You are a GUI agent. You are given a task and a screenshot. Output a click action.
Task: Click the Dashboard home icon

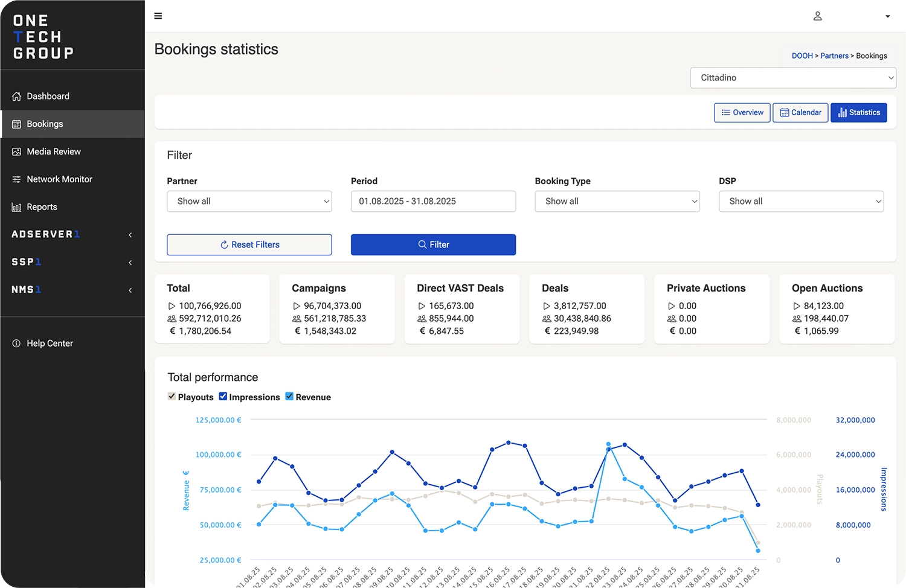click(x=16, y=97)
